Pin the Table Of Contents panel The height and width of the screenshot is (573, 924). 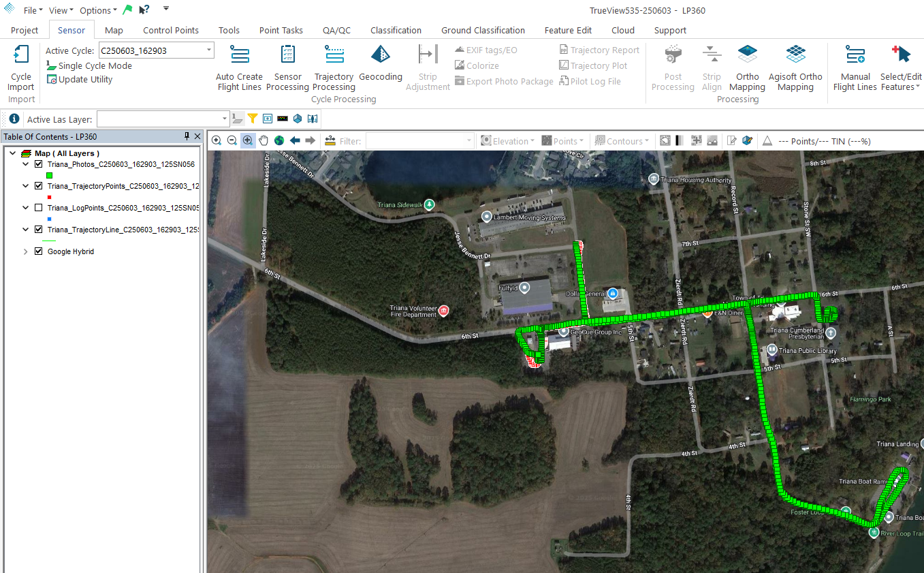(x=187, y=136)
